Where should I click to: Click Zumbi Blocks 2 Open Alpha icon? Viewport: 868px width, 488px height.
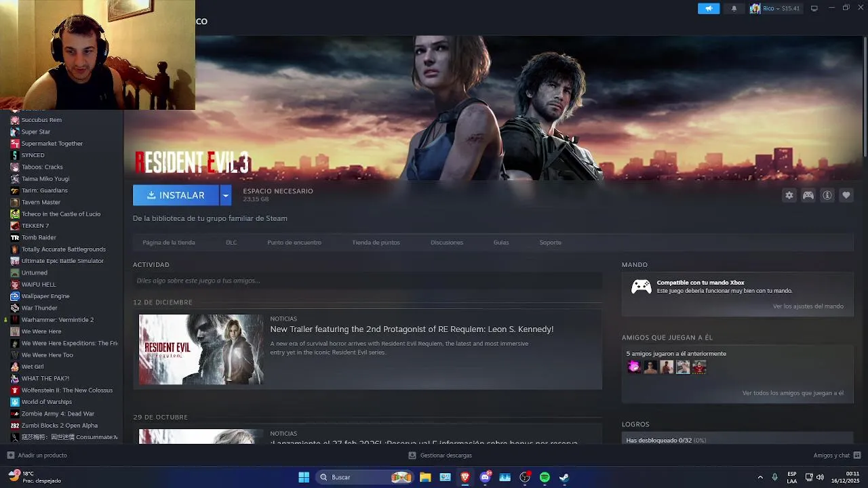pos(15,426)
